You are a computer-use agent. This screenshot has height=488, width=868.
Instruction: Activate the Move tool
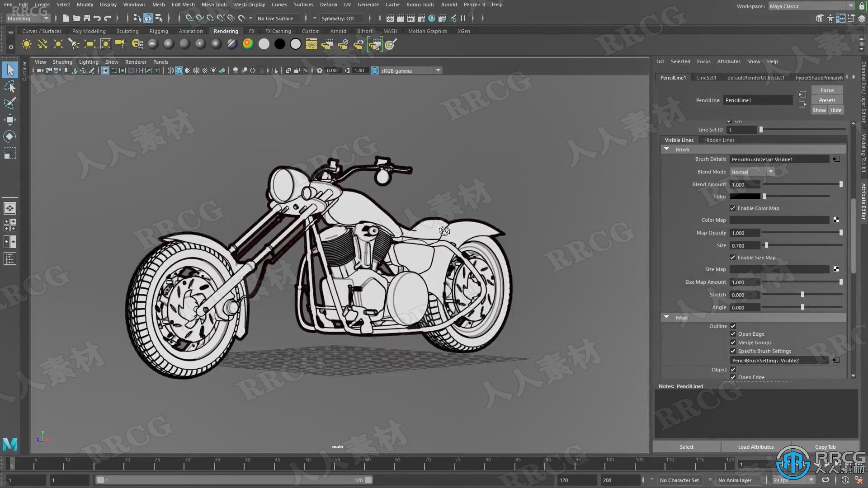tap(10, 120)
